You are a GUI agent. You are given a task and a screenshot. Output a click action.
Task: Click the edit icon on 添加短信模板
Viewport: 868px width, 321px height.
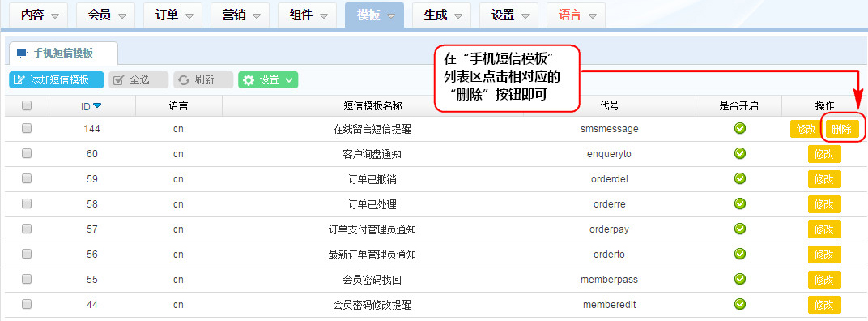[19, 79]
